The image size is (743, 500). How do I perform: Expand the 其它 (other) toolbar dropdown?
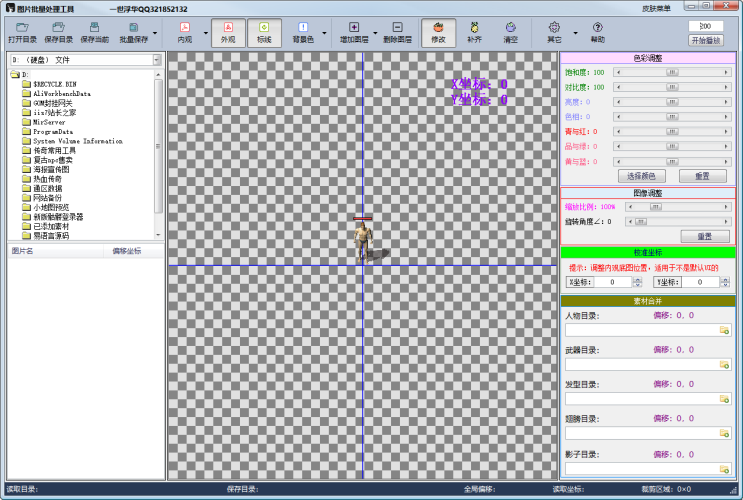click(x=576, y=35)
